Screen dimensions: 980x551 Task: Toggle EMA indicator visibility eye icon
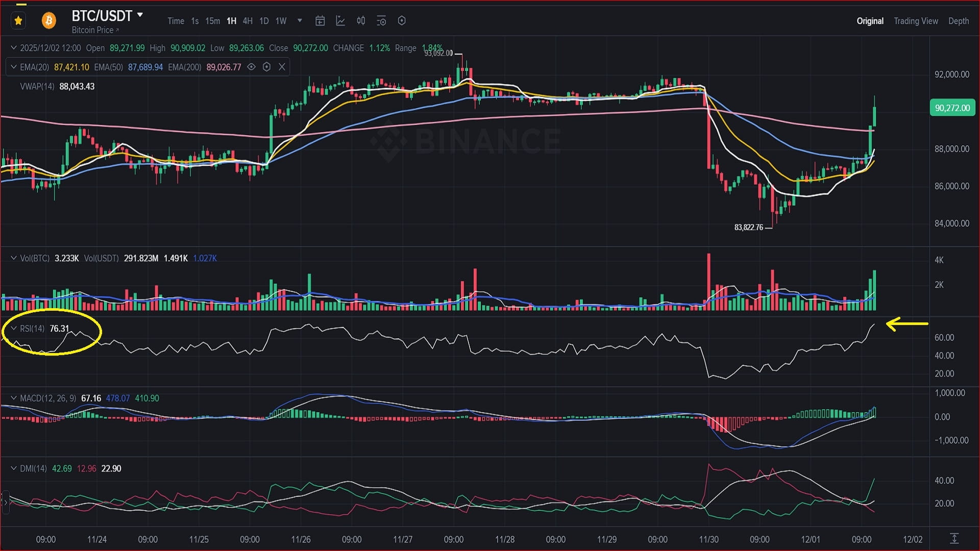[251, 67]
